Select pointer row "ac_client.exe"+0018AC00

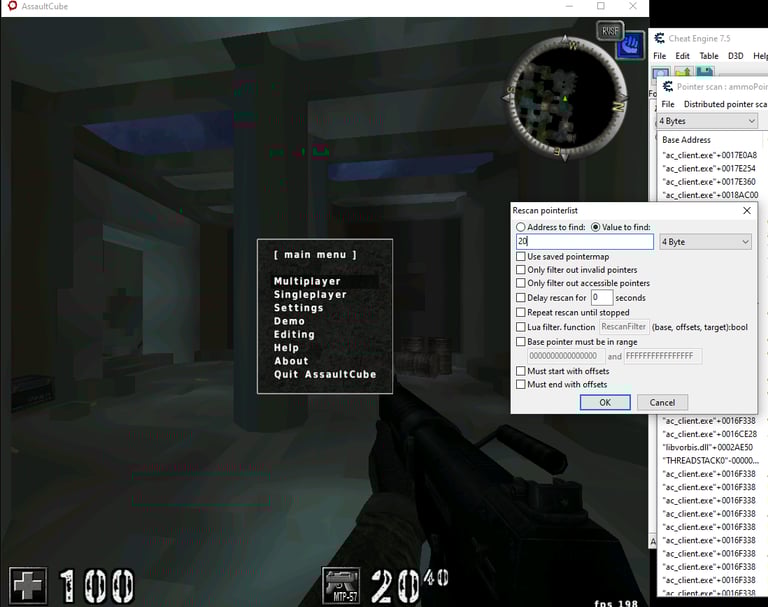710,195
